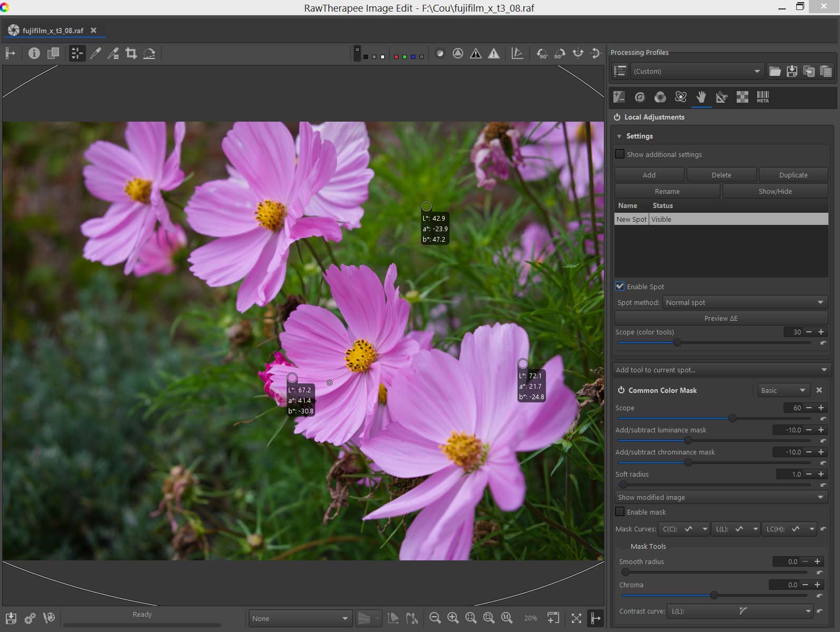Viewport: 840px width, 632px height.
Task: Select the Straighten rotate tool icon
Action: tap(149, 53)
